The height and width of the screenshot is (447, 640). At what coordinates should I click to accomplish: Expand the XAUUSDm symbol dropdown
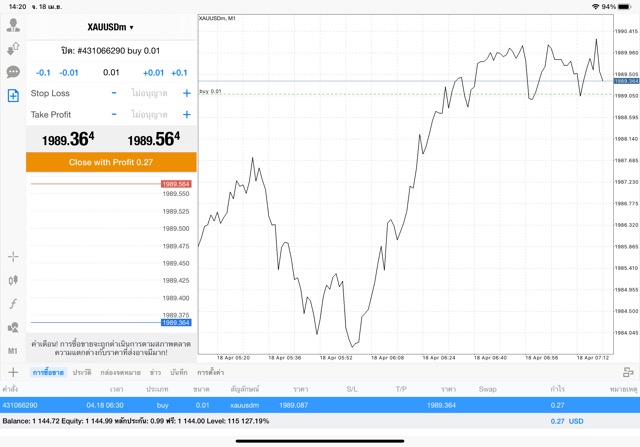[x=111, y=27]
